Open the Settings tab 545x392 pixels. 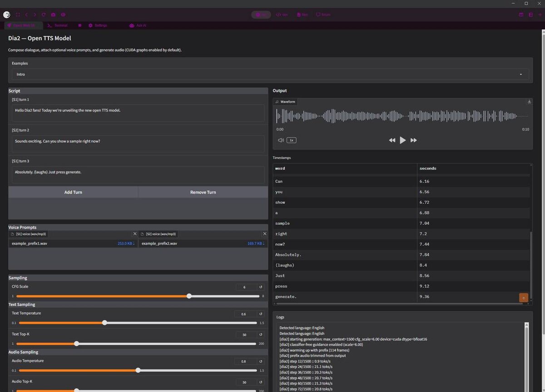(x=98, y=25)
